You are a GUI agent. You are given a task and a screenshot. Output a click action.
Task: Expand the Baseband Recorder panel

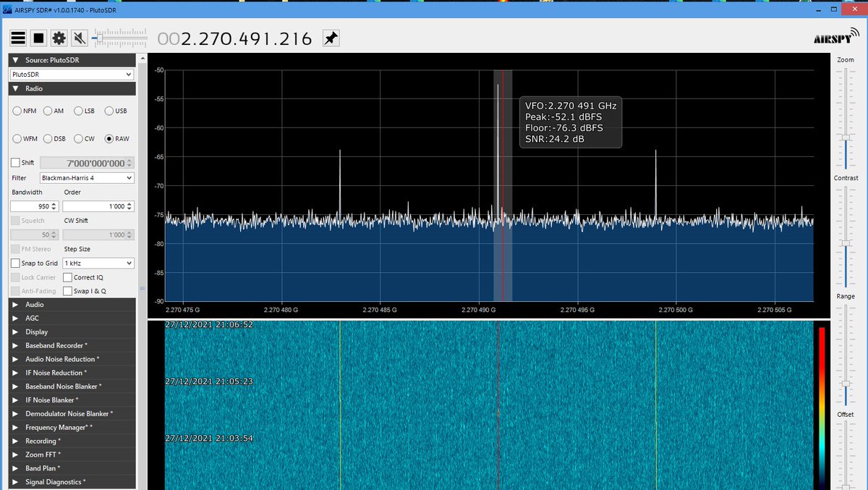click(72, 346)
